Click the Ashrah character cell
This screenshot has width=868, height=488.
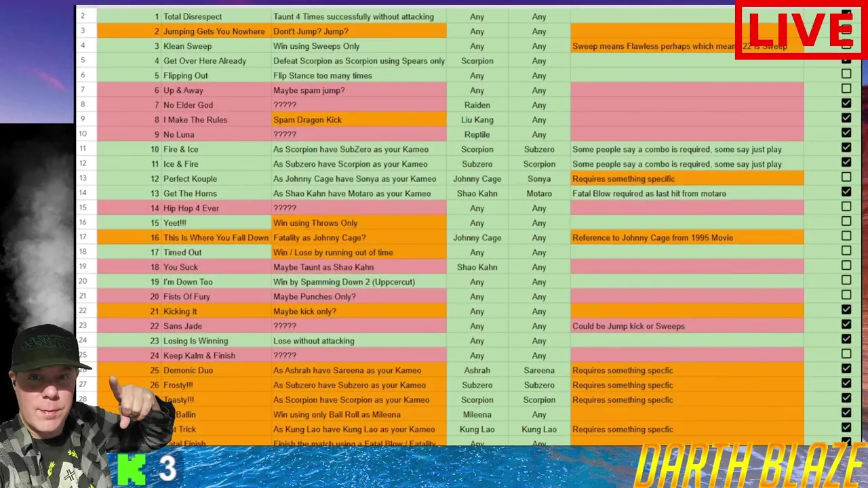click(x=477, y=371)
